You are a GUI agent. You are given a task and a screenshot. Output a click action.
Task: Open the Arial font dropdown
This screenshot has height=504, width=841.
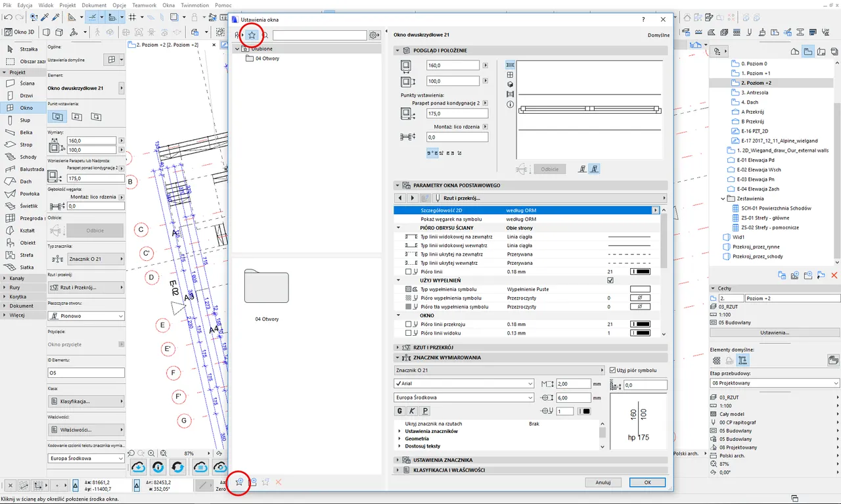[x=464, y=384]
